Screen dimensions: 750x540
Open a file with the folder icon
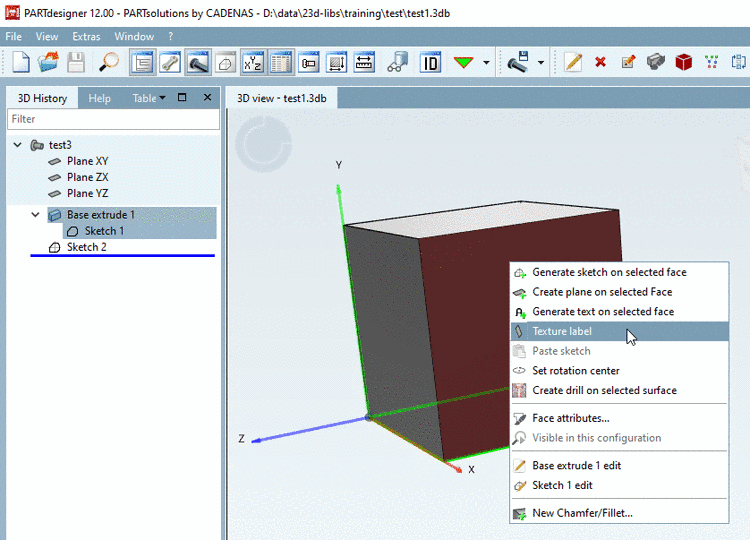point(48,62)
